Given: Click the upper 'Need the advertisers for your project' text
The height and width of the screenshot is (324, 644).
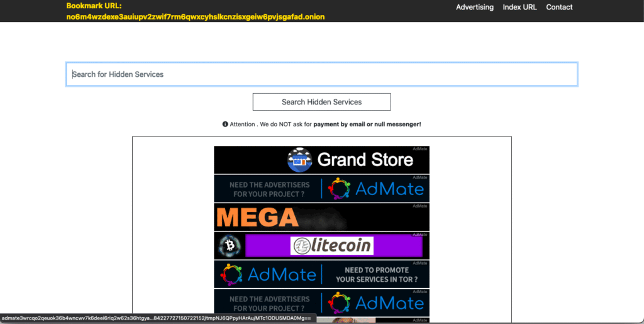Looking at the screenshot, I should [269, 189].
